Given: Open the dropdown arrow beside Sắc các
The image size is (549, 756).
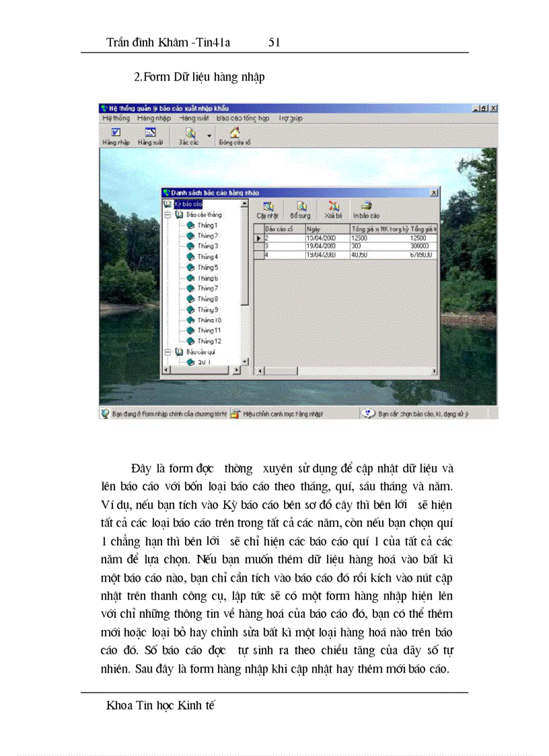Looking at the screenshot, I should pyautogui.click(x=209, y=135).
